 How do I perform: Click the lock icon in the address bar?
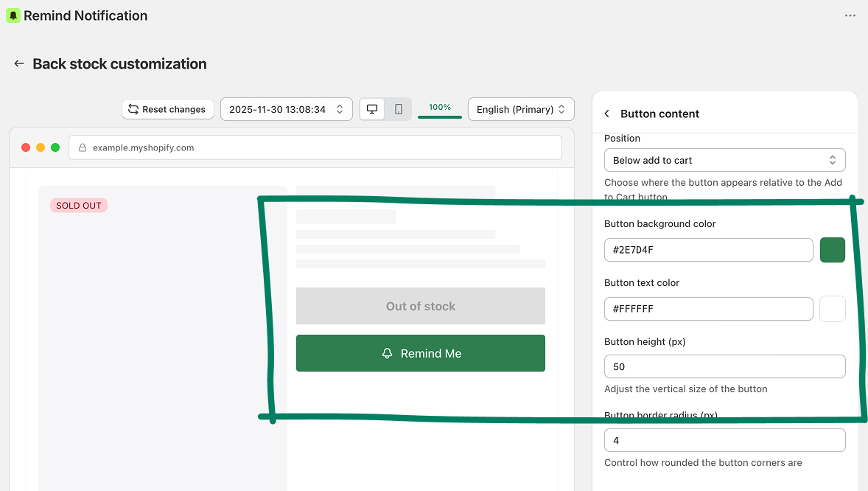click(x=83, y=147)
